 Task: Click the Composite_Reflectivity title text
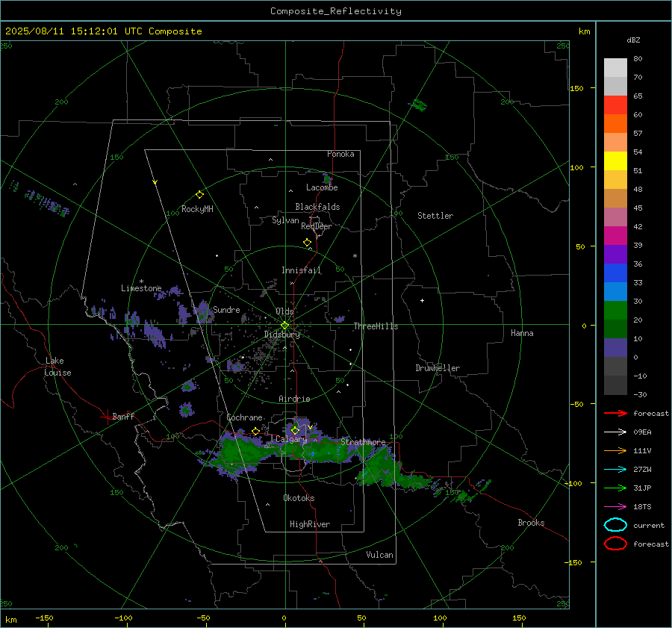point(336,11)
